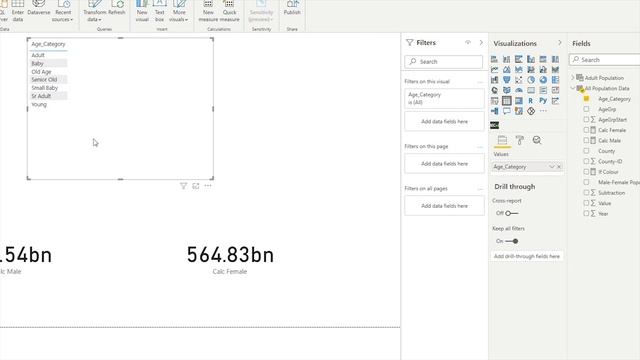
Task: Open Transform data dropdown
Action: 94,11
